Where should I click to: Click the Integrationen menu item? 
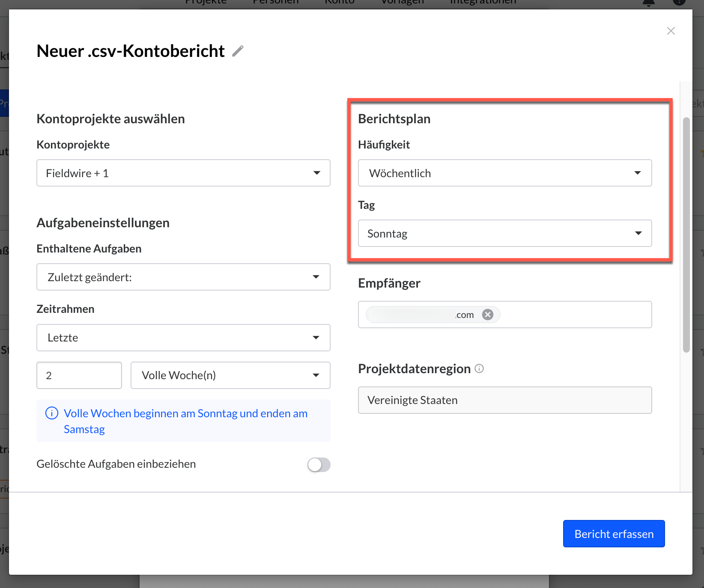point(483,3)
